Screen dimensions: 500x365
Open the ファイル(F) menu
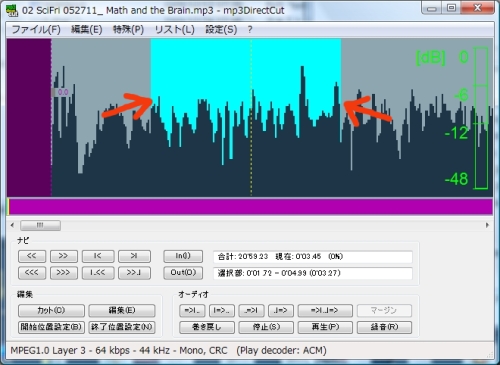coord(36,30)
